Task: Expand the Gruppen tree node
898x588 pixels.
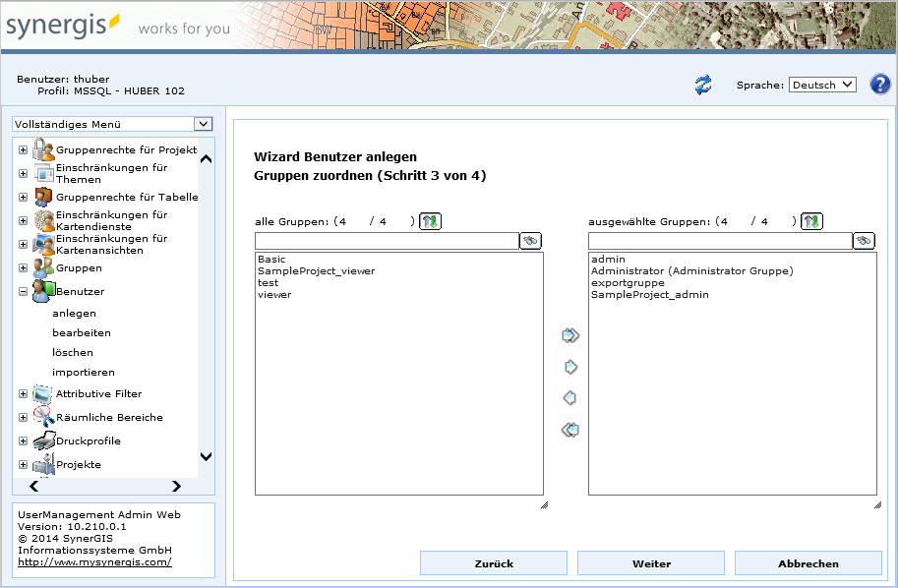Action: tap(23, 268)
